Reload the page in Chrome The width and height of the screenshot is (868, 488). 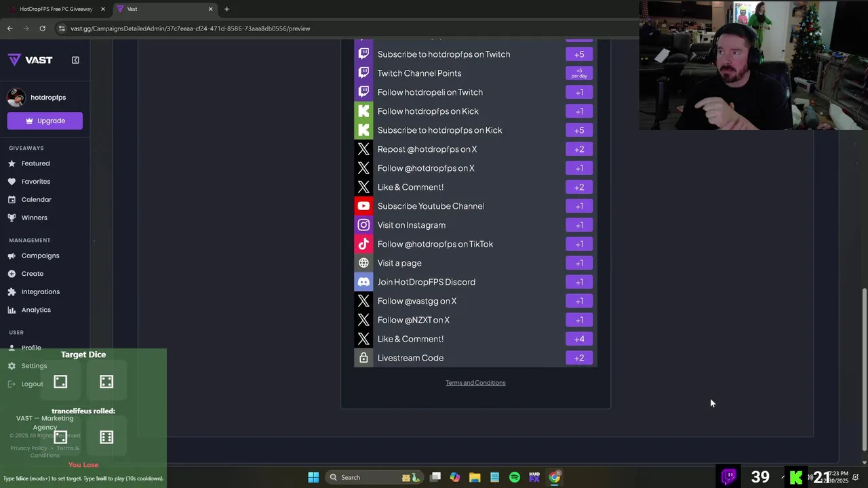(x=42, y=28)
